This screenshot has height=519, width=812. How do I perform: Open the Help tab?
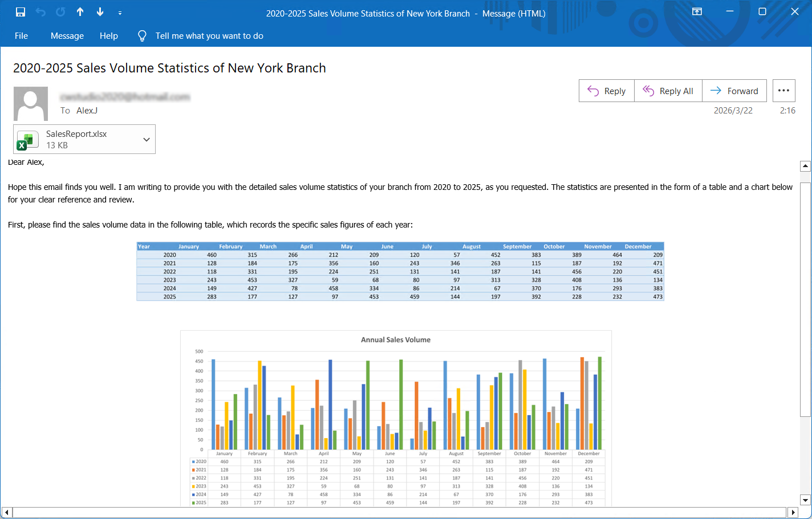108,35
